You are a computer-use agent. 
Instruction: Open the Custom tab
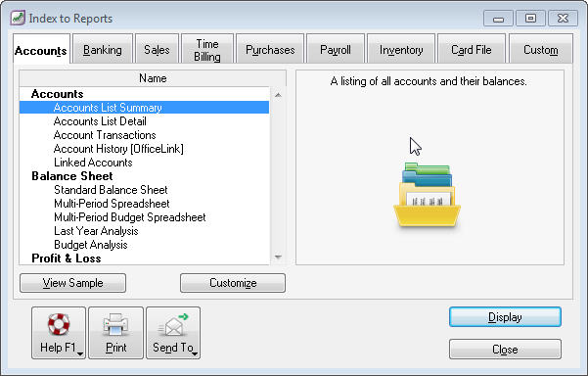pos(540,50)
